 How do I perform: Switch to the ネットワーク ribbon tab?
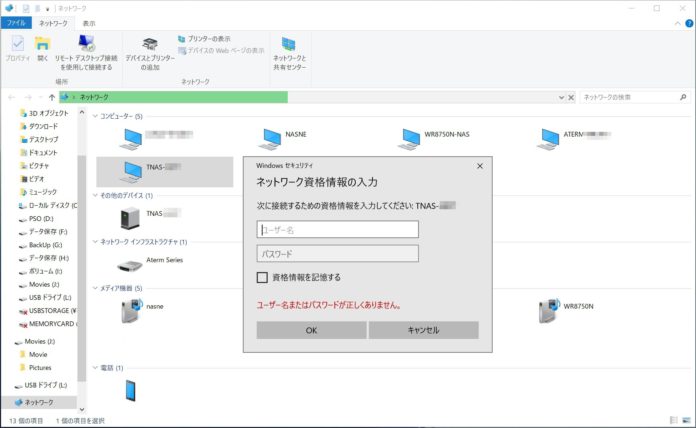click(x=53, y=23)
